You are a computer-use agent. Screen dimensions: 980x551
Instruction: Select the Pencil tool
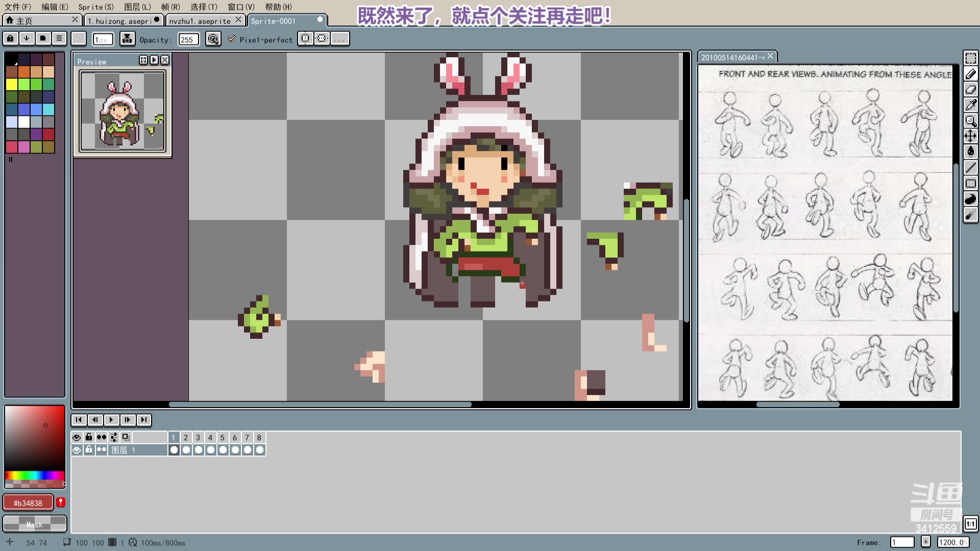point(970,74)
